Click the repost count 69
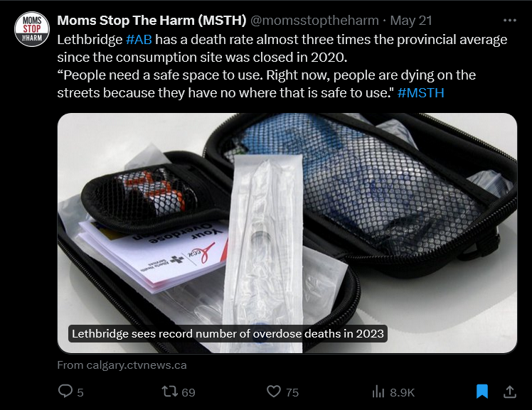 coord(188,392)
